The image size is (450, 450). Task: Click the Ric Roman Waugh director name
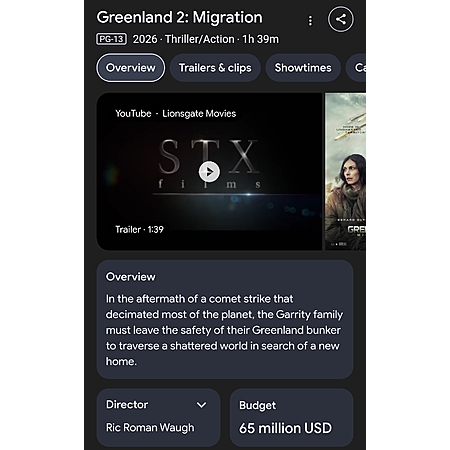150,428
